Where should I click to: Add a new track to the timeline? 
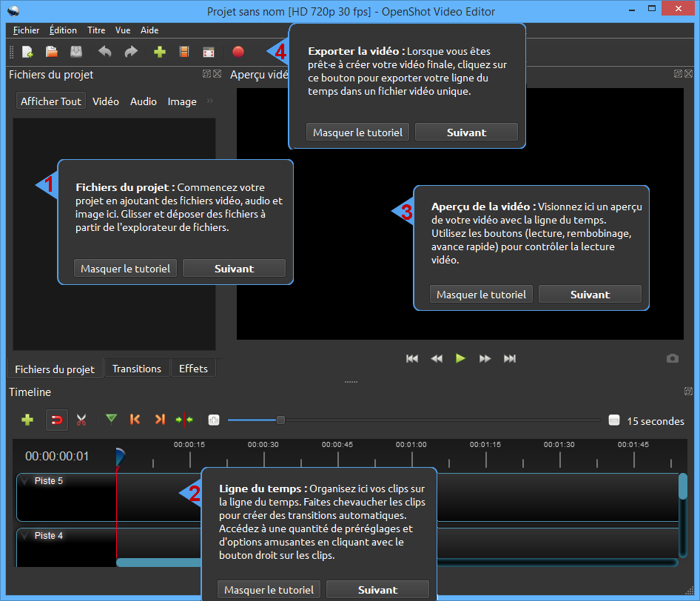(27, 420)
